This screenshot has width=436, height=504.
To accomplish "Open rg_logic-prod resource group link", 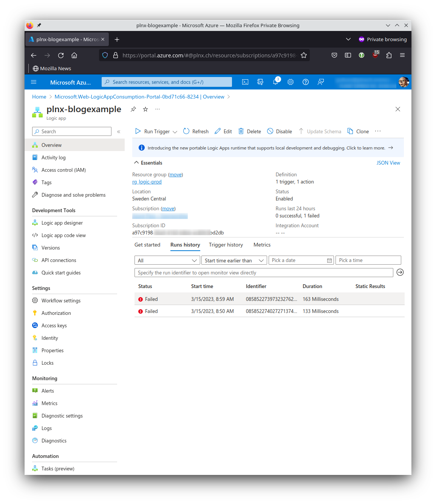I will click(x=147, y=182).
